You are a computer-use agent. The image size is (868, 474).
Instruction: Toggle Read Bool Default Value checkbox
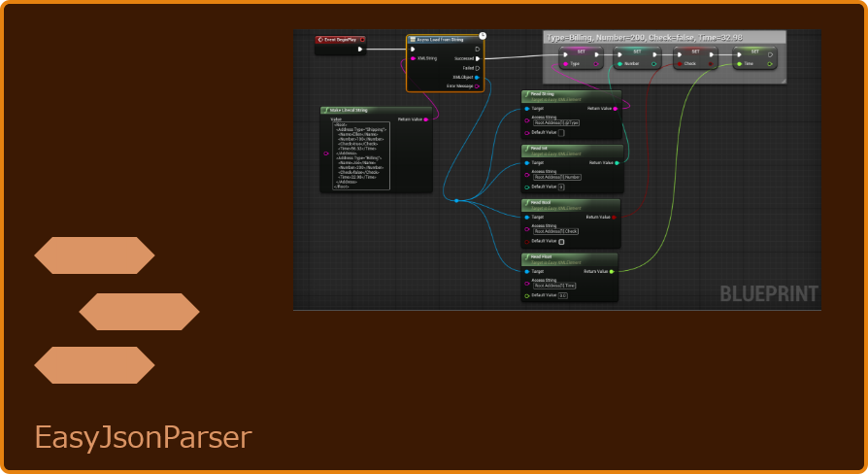(x=561, y=242)
